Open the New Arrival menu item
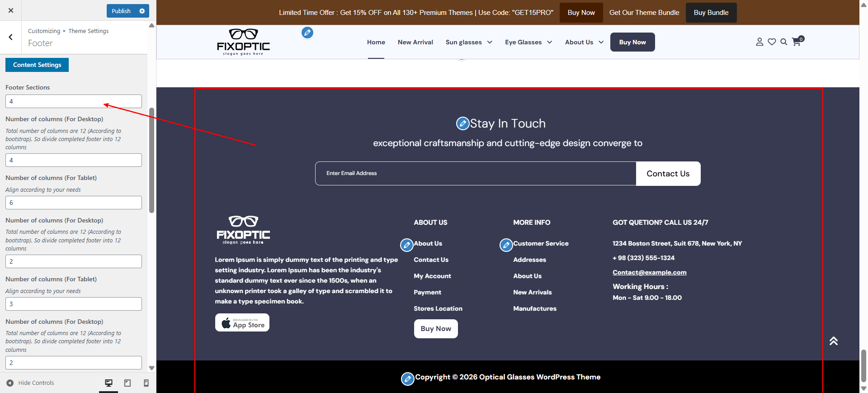 pos(415,42)
